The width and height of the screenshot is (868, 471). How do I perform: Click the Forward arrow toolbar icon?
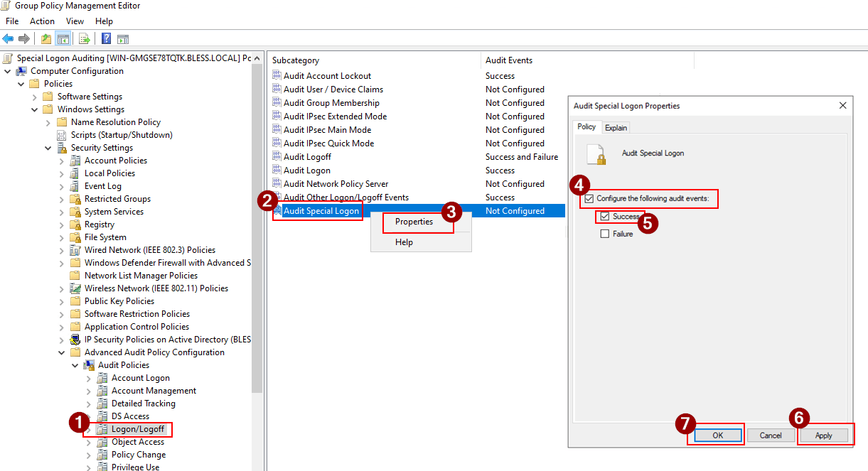click(x=24, y=38)
